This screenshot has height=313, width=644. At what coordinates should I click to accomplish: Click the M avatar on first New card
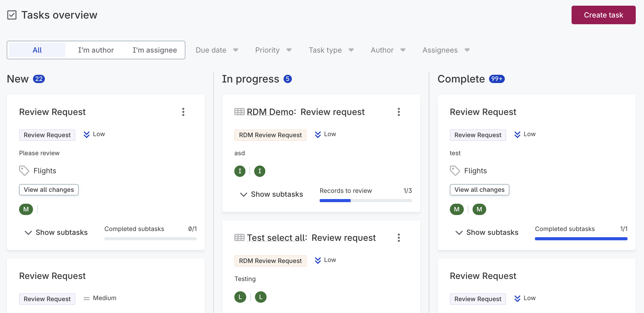click(26, 209)
